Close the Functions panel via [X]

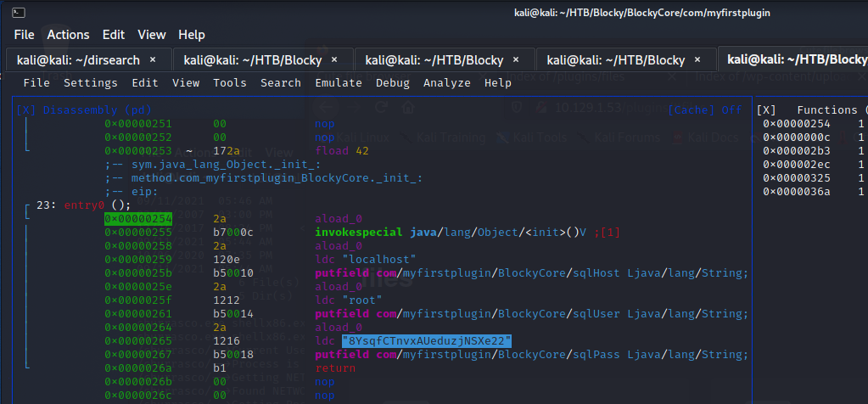pos(765,110)
